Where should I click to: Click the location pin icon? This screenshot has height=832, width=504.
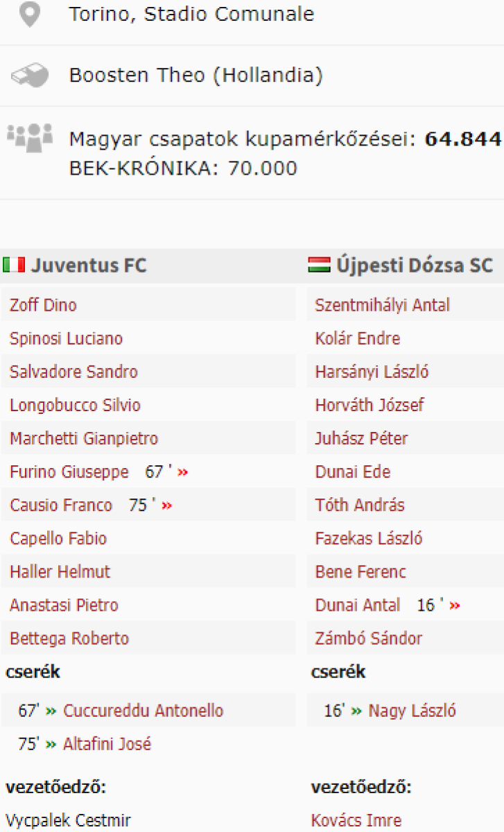[28, 15]
